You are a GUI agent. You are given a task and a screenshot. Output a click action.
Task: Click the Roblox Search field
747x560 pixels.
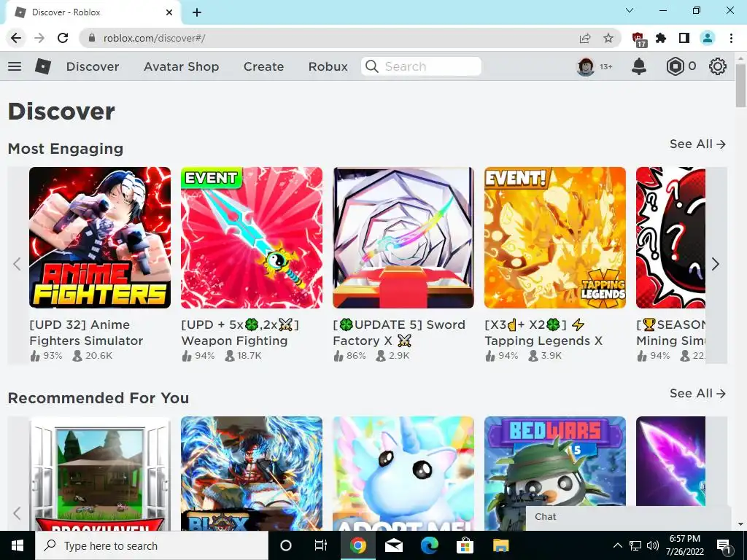point(421,66)
